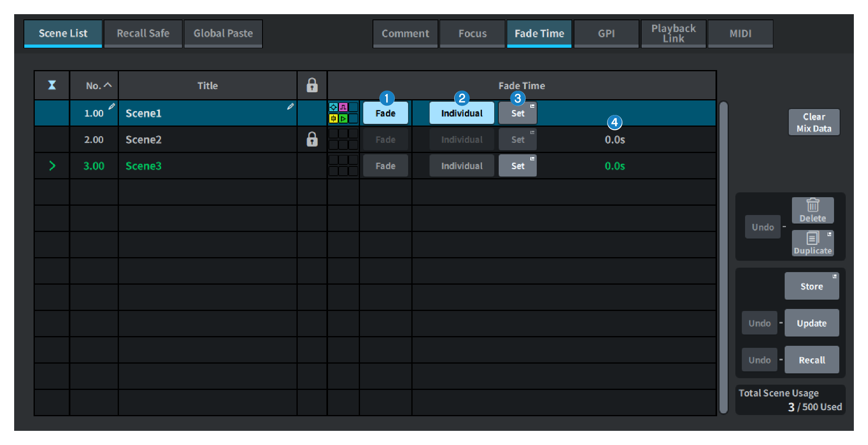Open the Playback Link tab
Screen dimensions: 868x445
point(673,34)
